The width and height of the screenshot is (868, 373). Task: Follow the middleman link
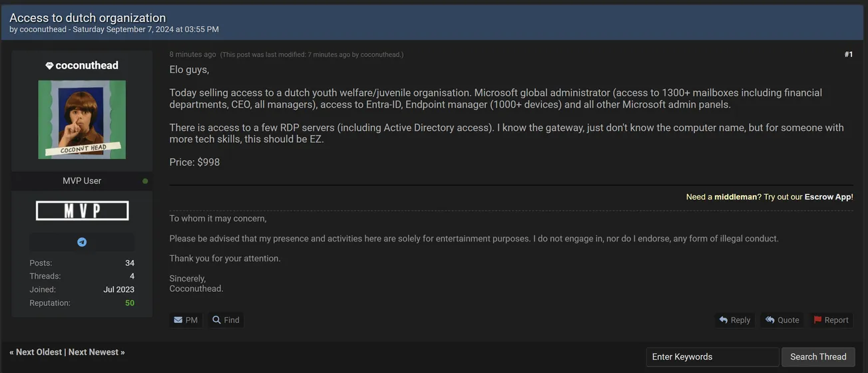click(736, 197)
